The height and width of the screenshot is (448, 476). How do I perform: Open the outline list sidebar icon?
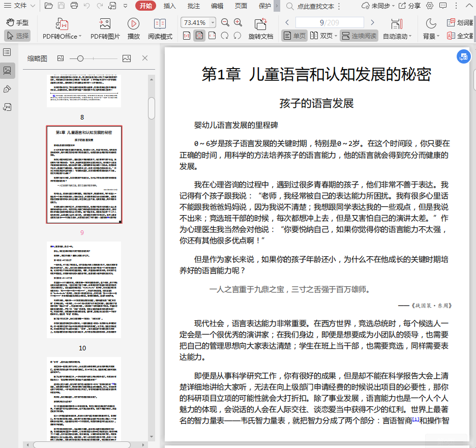click(7, 52)
